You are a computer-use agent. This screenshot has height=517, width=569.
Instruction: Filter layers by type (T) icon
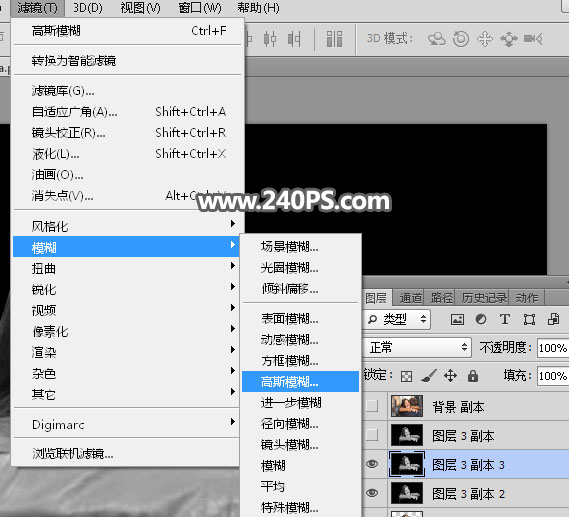[505, 319]
